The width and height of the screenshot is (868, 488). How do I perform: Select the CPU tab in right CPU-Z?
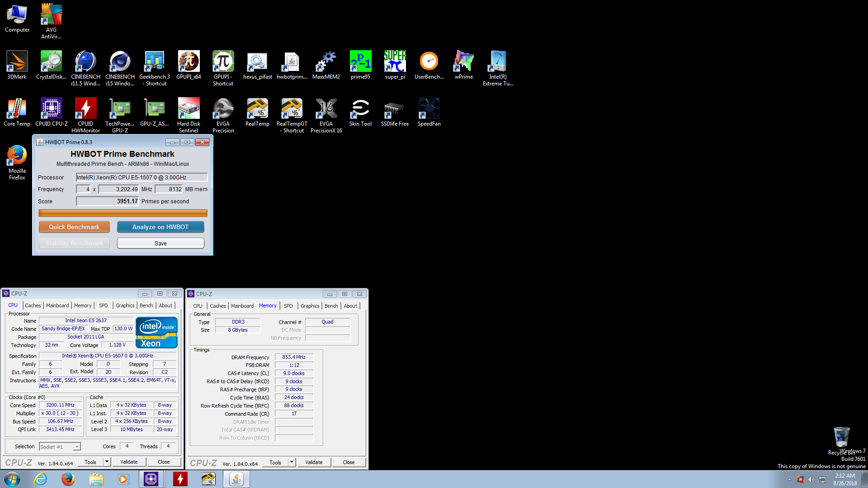pos(198,306)
